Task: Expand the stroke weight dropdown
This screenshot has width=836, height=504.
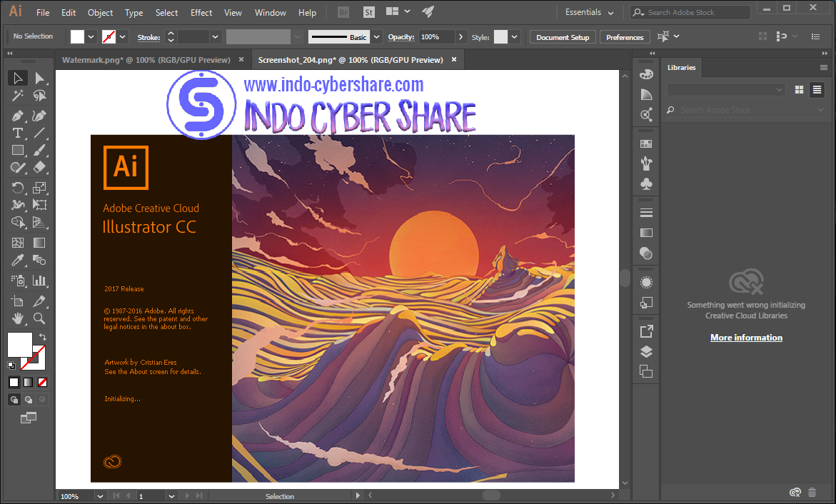Action: tap(215, 37)
